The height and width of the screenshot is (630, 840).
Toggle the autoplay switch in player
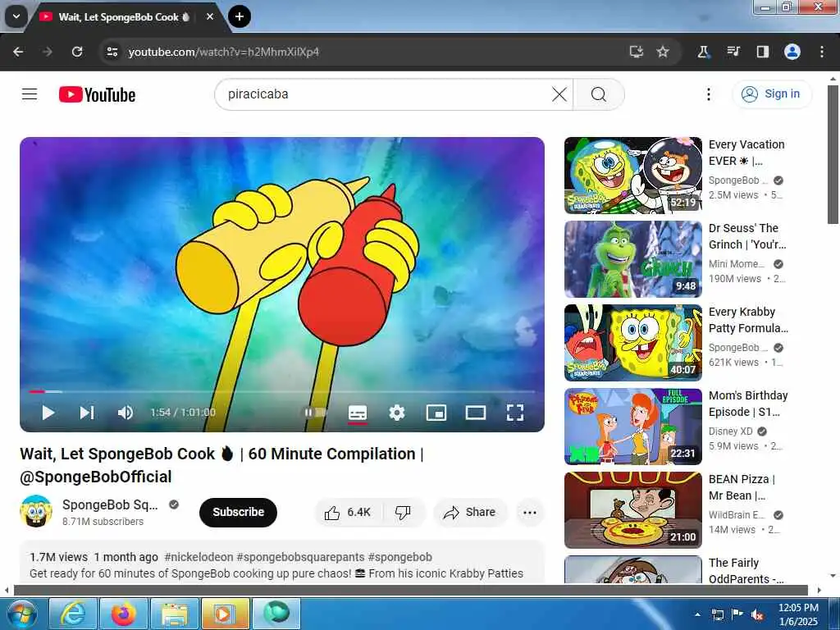[x=315, y=413]
